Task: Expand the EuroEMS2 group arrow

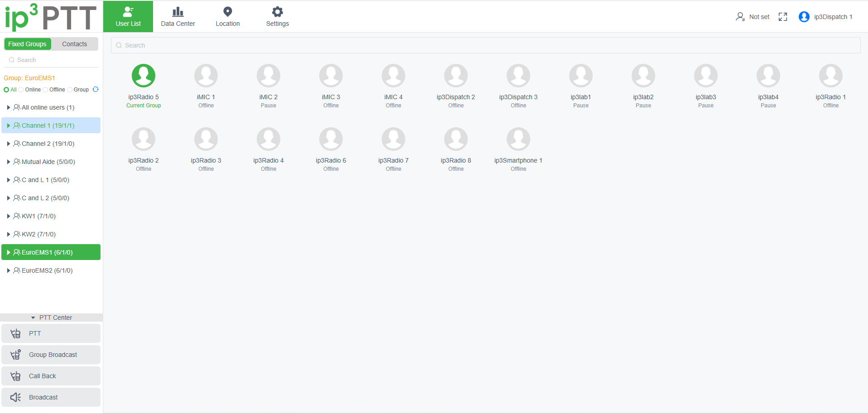Action: click(9, 270)
